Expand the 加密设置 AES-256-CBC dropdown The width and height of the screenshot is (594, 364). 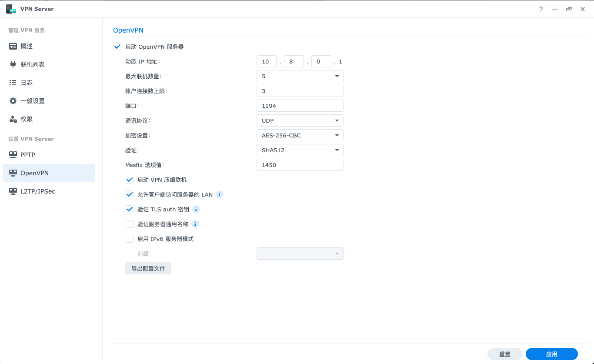coord(300,135)
